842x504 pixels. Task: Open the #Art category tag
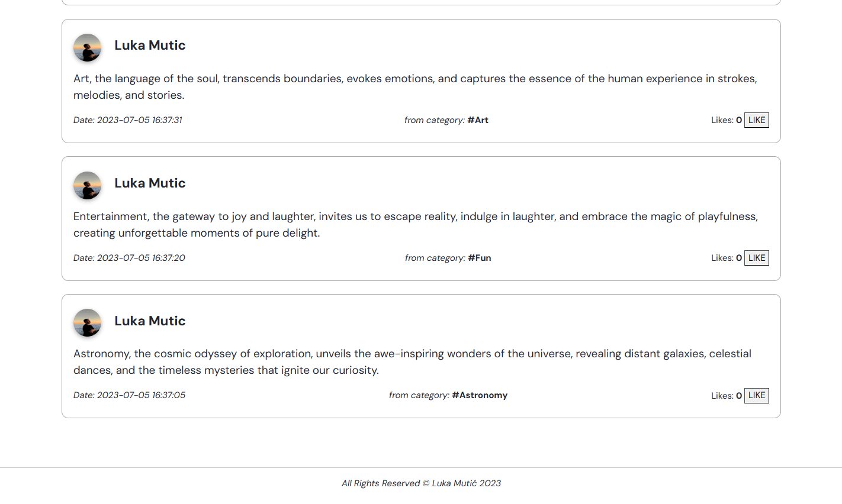478,120
